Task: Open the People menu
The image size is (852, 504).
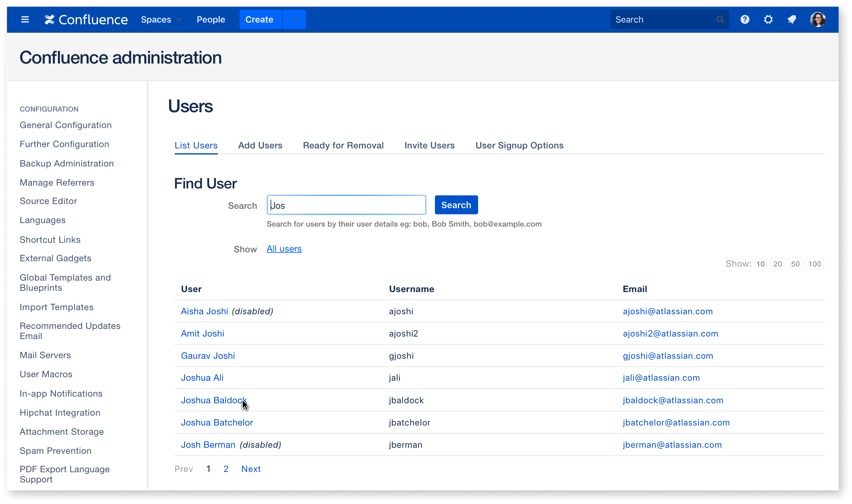Action: click(211, 19)
